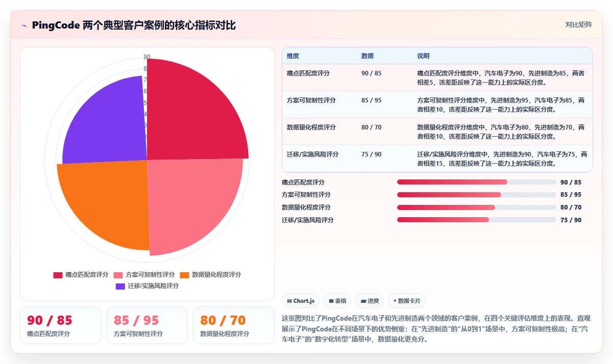Click the 维度 column header
The width and height of the screenshot is (613, 364).
(x=293, y=56)
